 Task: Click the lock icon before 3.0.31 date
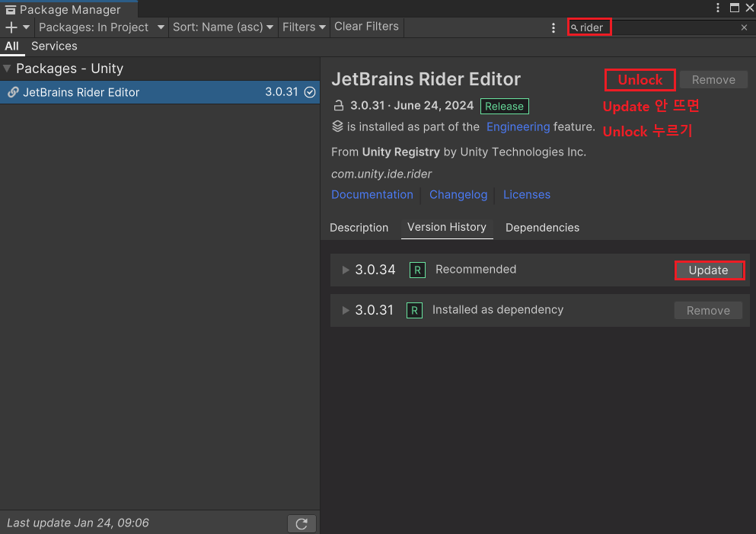[x=339, y=106]
